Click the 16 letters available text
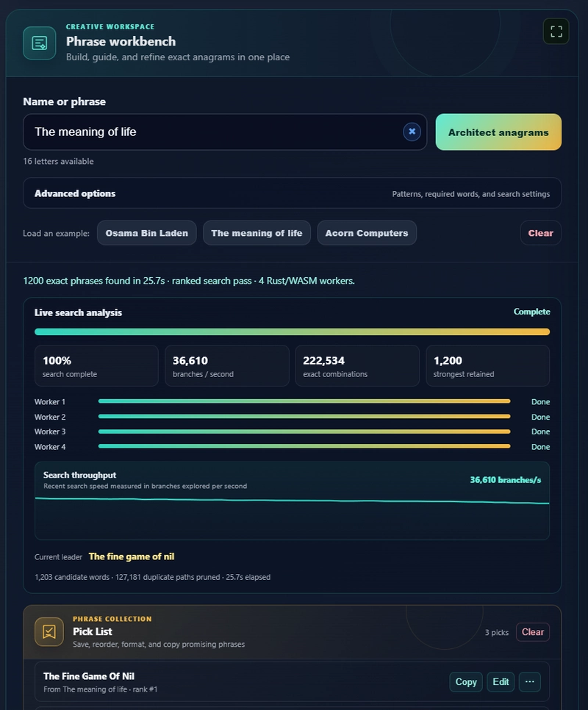Image resolution: width=588 pixels, height=710 pixels. pos(58,161)
